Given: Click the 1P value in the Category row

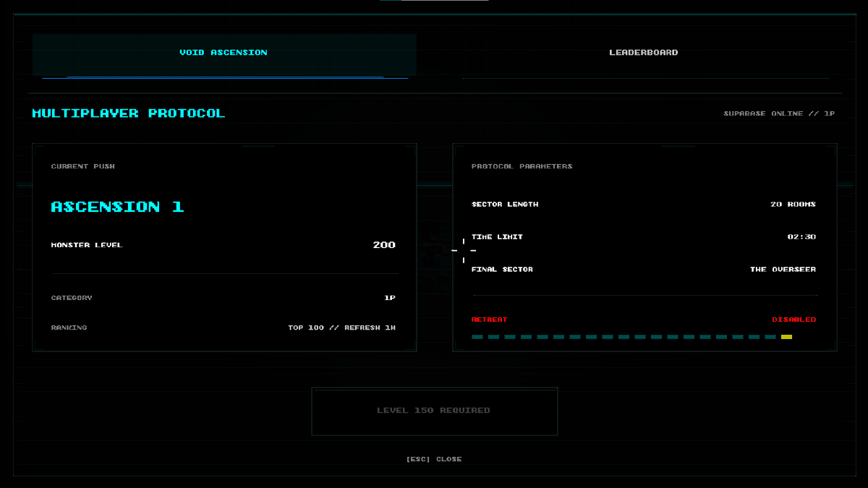Looking at the screenshot, I should coord(390,298).
